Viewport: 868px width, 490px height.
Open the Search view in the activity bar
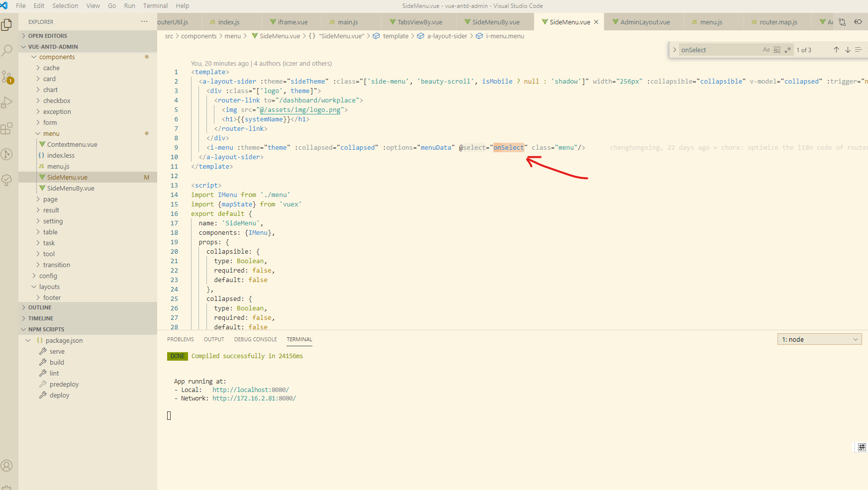[7, 50]
